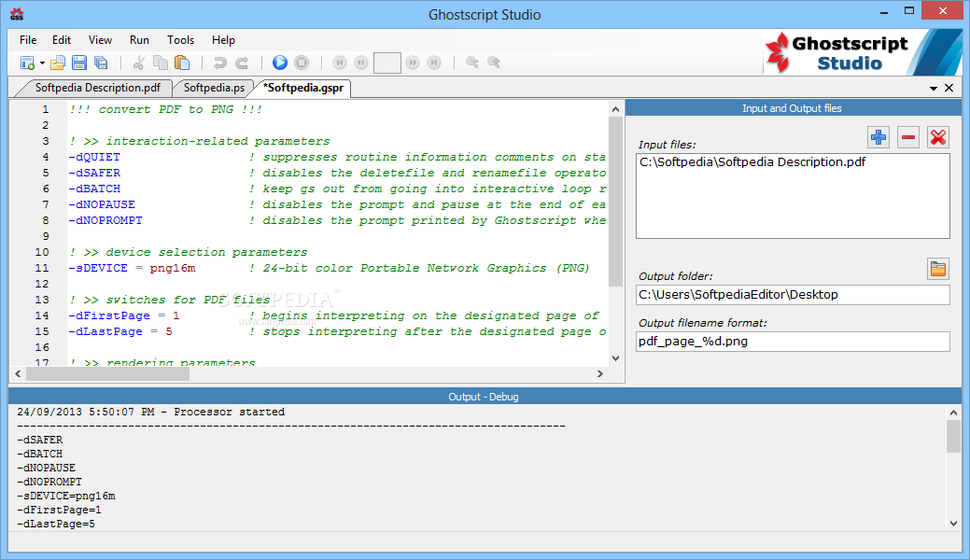The height and width of the screenshot is (560, 970).
Task: Click the -dSAFER line in editor
Action: pos(337,173)
